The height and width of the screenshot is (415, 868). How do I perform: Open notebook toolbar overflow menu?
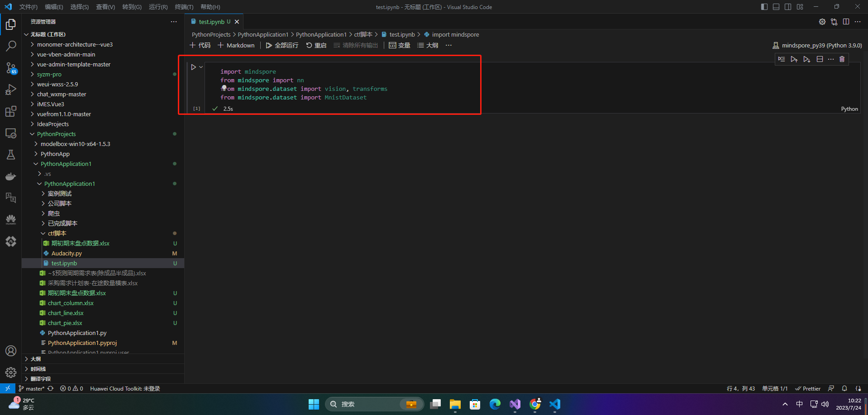coord(448,45)
